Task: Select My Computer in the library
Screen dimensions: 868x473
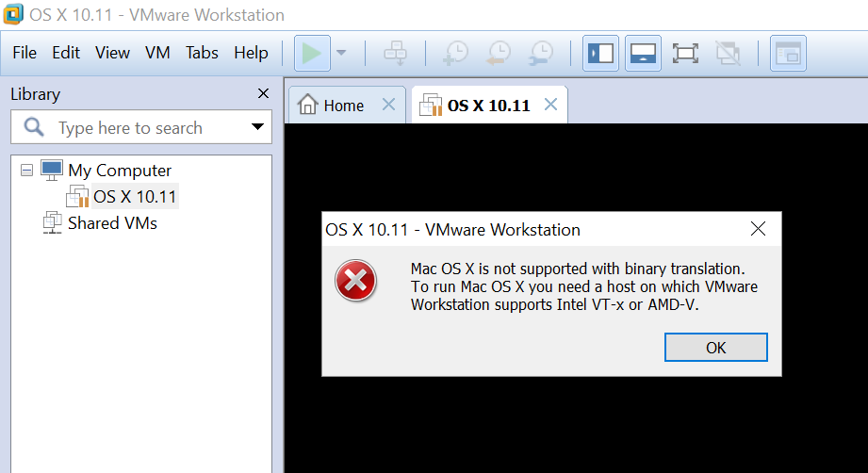Action: 120,171
